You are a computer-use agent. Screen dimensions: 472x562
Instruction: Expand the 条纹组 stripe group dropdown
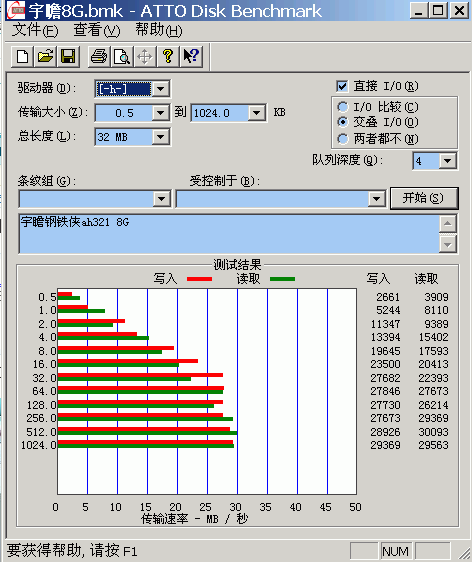point(161,199)
